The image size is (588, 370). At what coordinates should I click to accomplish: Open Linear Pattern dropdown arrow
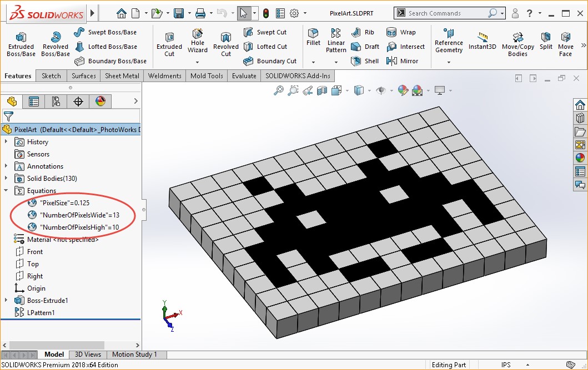[336, 62]
